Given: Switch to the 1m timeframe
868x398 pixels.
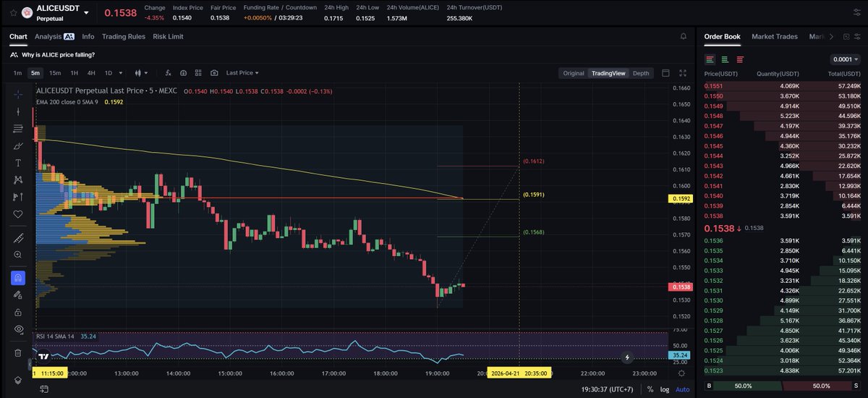Looking at the screenshot, I should (x=17, y=73).
